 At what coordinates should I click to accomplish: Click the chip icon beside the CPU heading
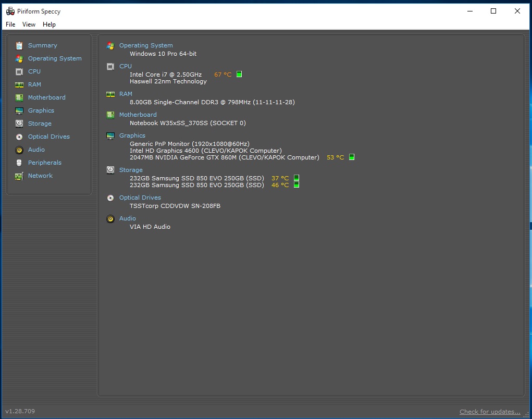(110, 67)
